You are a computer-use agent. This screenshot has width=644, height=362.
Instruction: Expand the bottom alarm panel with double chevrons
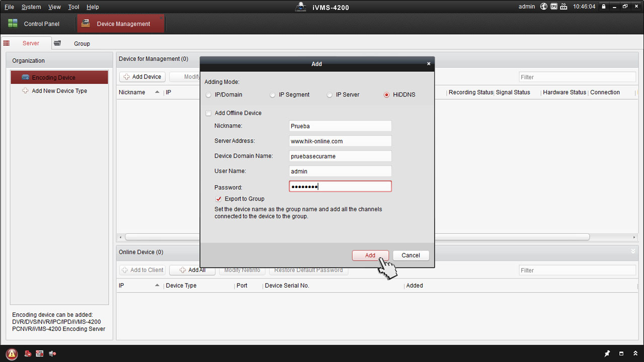coord(635,353)
